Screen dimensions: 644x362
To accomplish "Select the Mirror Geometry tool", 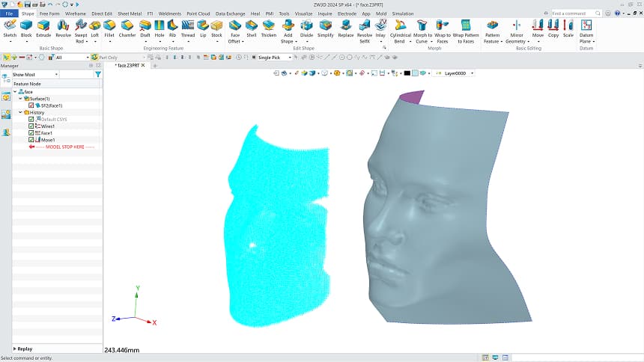I will [516, 28].
